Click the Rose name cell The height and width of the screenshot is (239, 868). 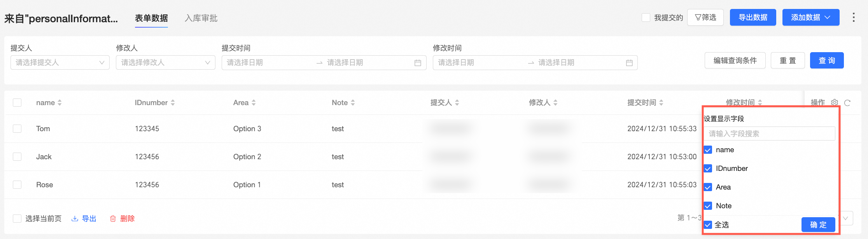45,185
